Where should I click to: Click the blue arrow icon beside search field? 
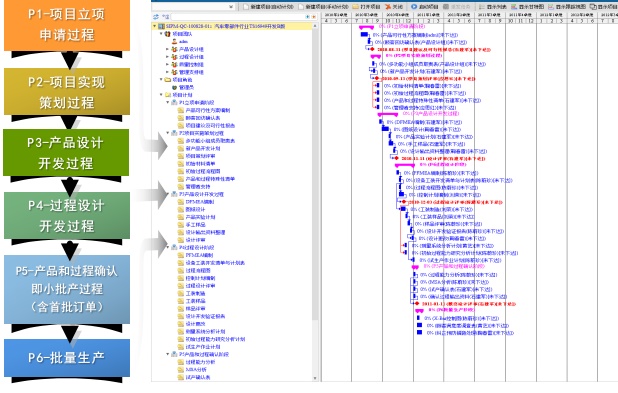[x=307, y=17]
